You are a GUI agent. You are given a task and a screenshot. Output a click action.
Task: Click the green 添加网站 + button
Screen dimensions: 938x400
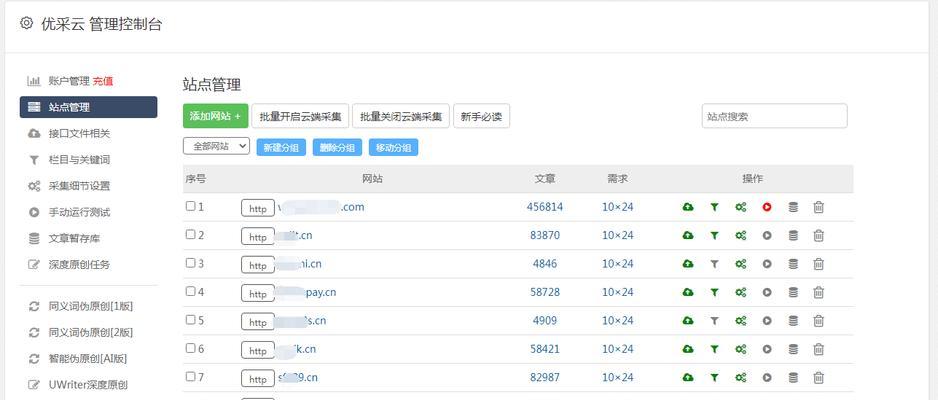pos(215,116)
